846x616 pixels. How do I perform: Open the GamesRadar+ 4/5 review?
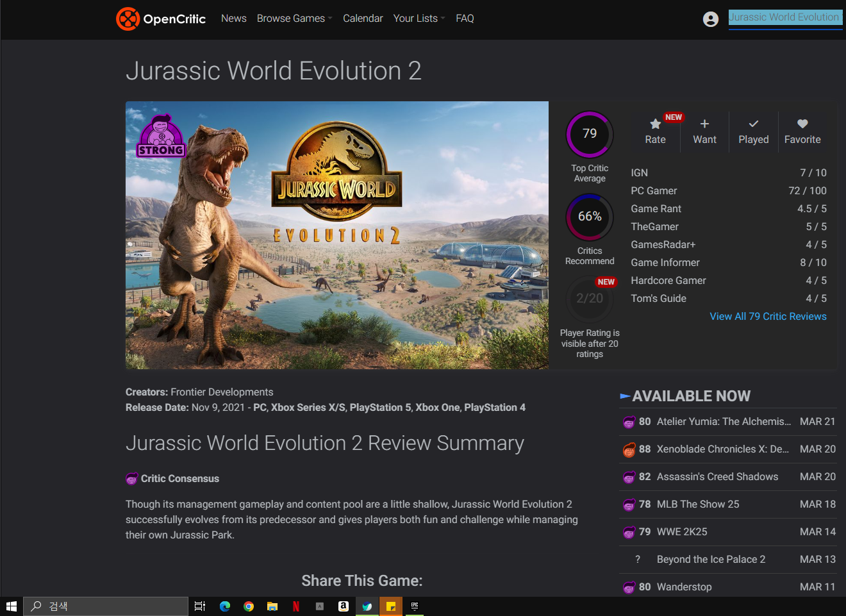729,245
